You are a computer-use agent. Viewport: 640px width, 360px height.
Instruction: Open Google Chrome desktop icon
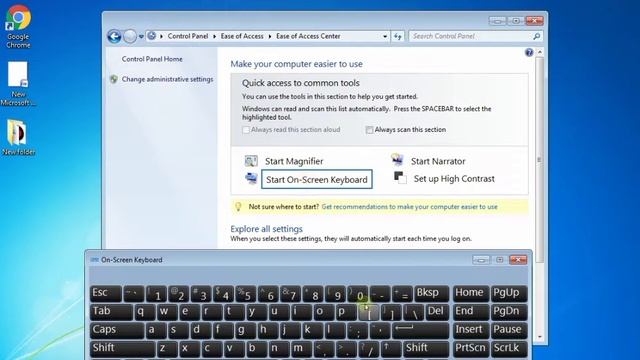point(18,27)
